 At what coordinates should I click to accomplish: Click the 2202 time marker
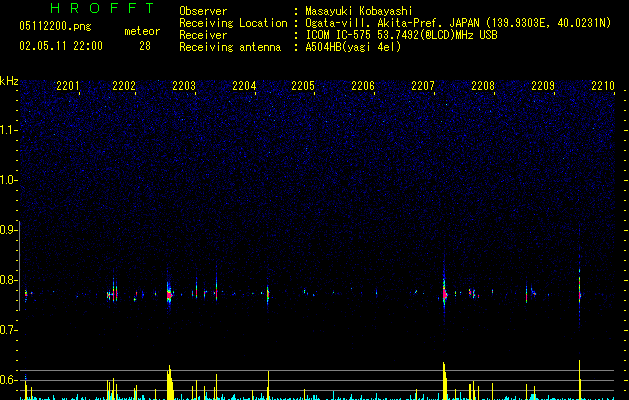pos(124,86)
